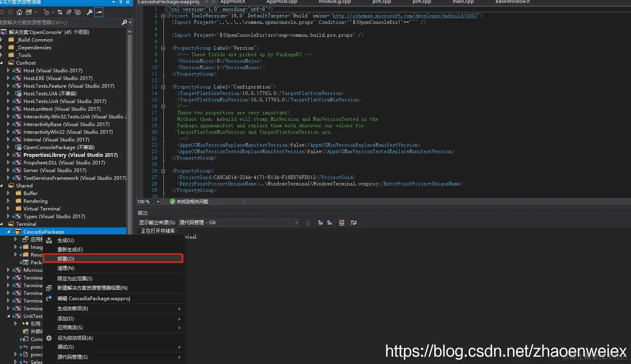Switch to the BaseWindow.h tab

[x=512, y=2]
